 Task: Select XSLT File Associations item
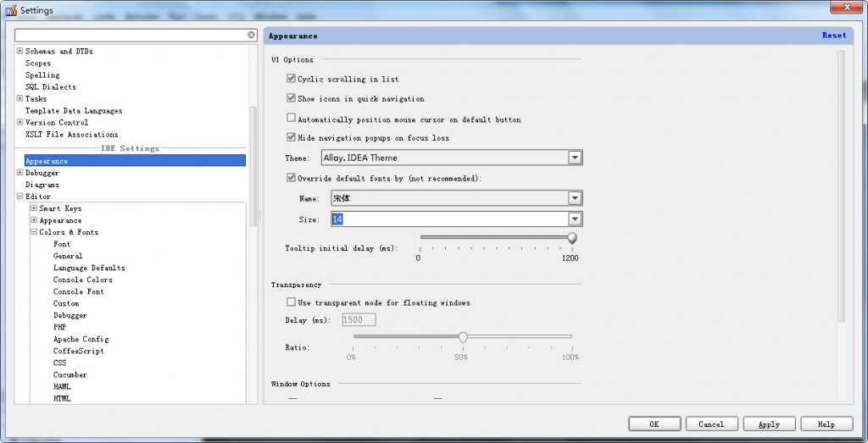point(71,135)
